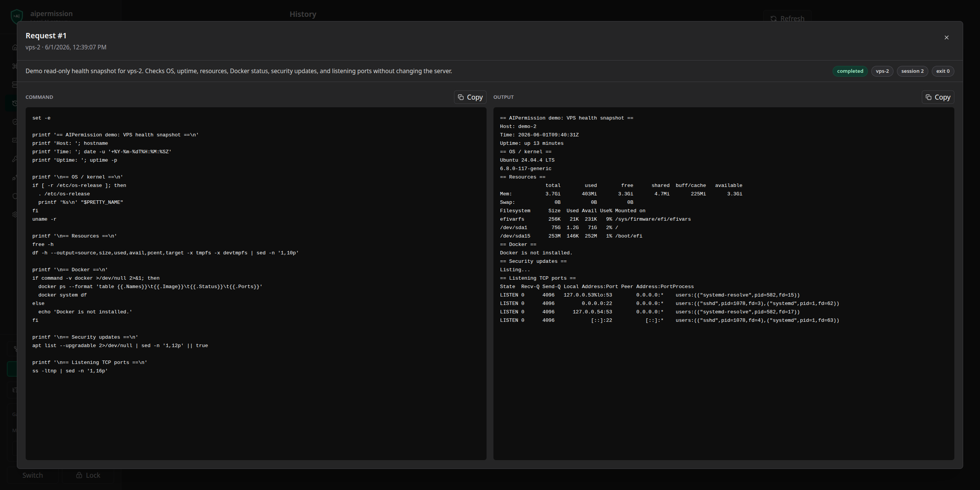The height and width of the screenshot is (490, 980).
Task: Click the 'Demo read-only health snapshot' description
Action: pos(238,71)
